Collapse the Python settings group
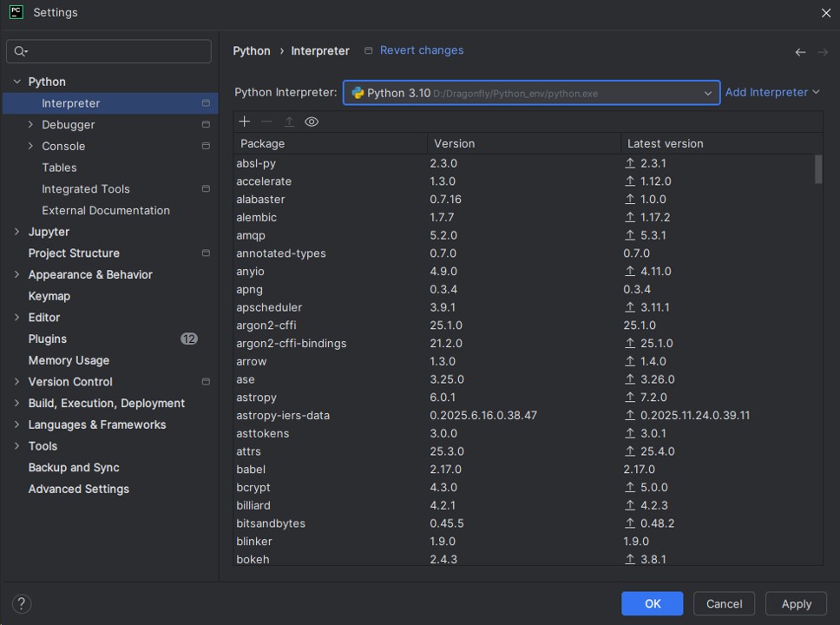This screenshot has height=625, width=840. point(17,82)
